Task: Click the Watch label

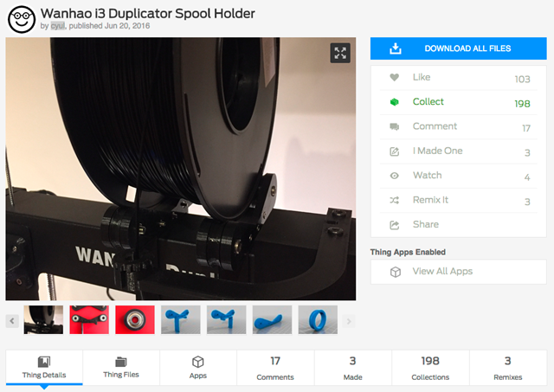Action: click(x=427, y=175)
